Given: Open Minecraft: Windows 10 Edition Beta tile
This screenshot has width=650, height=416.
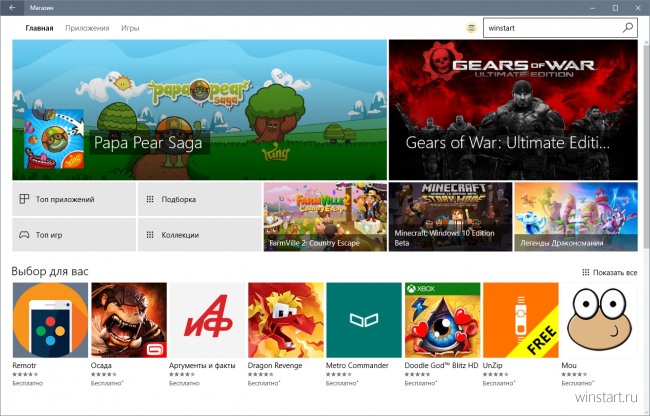Looking at the screenshot, I should [450, 217].
